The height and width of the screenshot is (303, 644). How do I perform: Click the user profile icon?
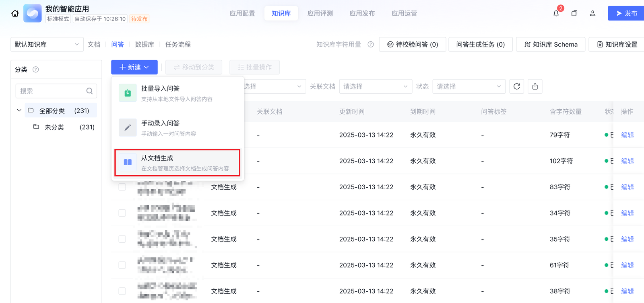(592, 13)
